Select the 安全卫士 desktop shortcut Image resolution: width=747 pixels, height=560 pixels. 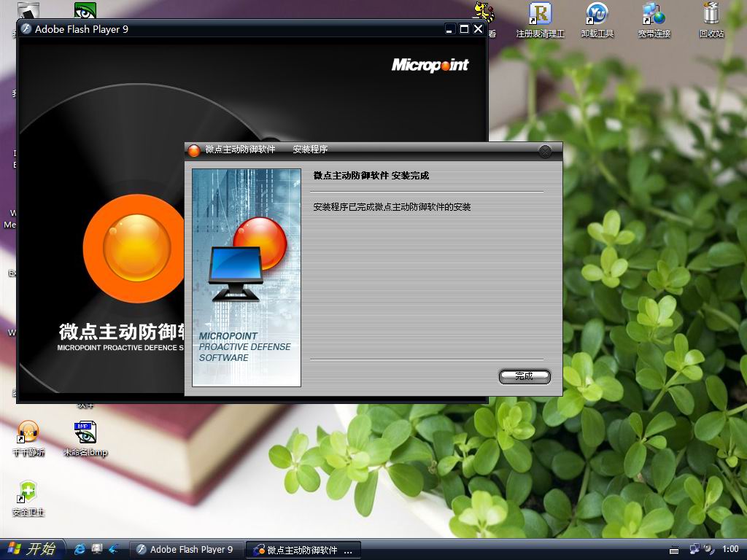click(x=28, y=499)
